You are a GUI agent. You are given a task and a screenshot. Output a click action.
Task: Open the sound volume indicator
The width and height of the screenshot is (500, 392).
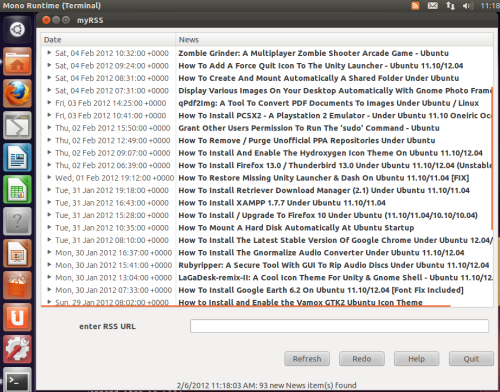pos(468,6)
